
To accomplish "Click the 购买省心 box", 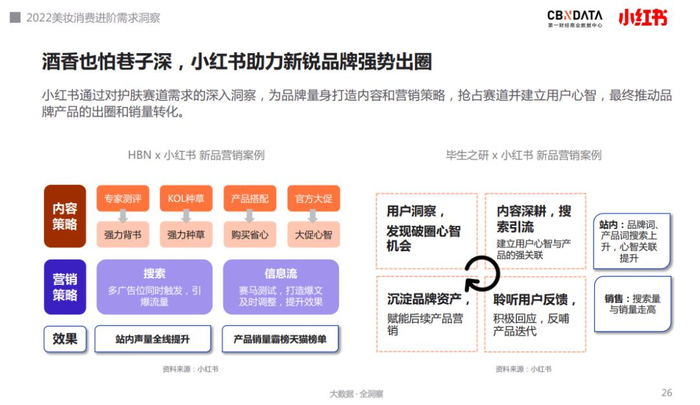I will [250, 234].
